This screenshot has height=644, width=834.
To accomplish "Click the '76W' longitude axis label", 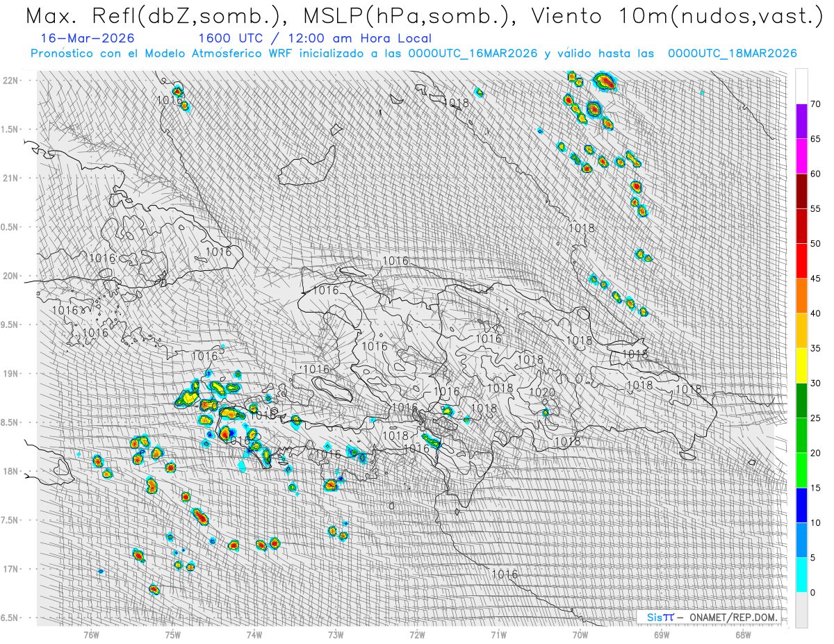I will (x=92, y=634).
